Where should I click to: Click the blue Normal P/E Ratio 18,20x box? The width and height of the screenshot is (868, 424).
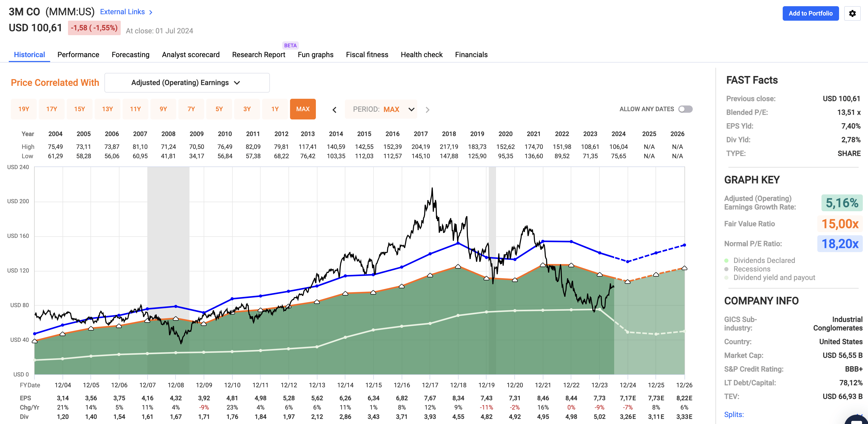tap(840, 243)
